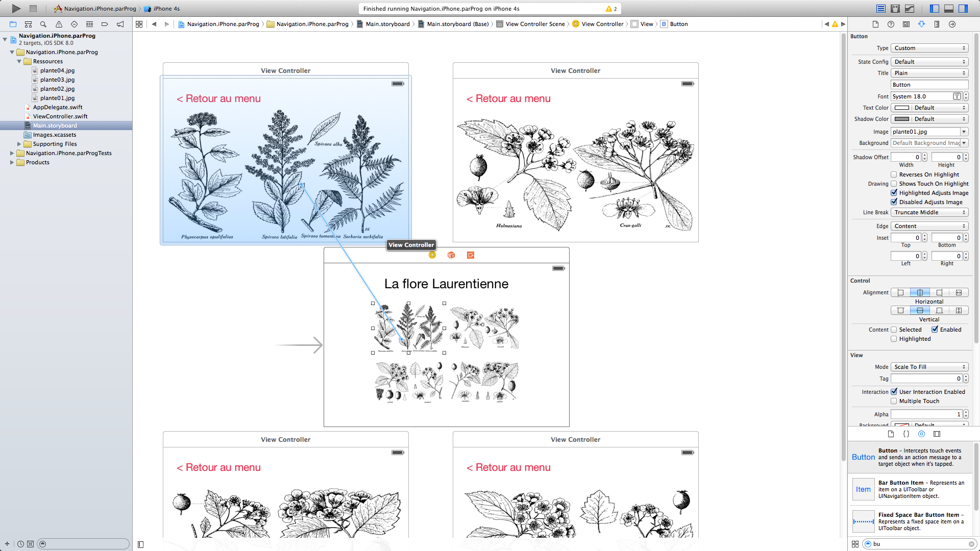Expand the Line Break dropdown

(x=930, y=213)
